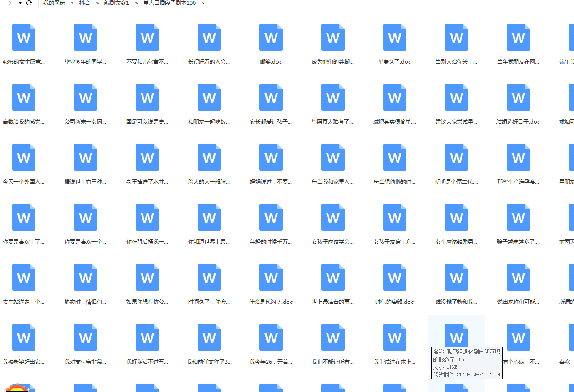Select the Word file icon for 妈妈说过，不要
The image size is (574, 392).
[x=271, y=157]
